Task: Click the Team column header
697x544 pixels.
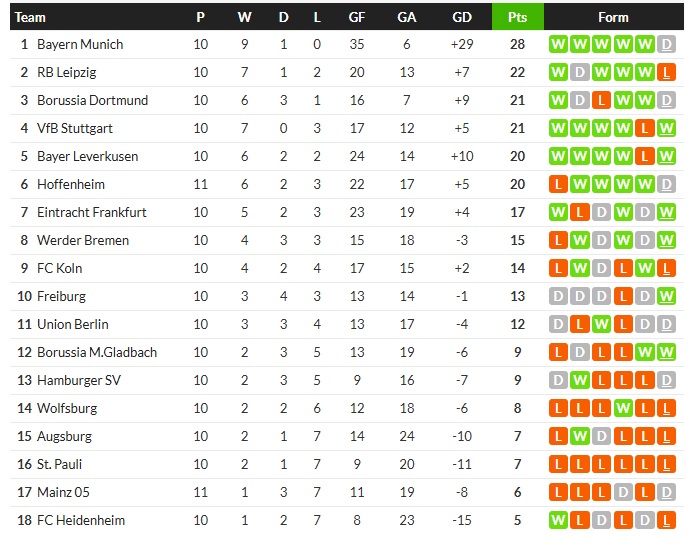Action: tap(31, 17)
